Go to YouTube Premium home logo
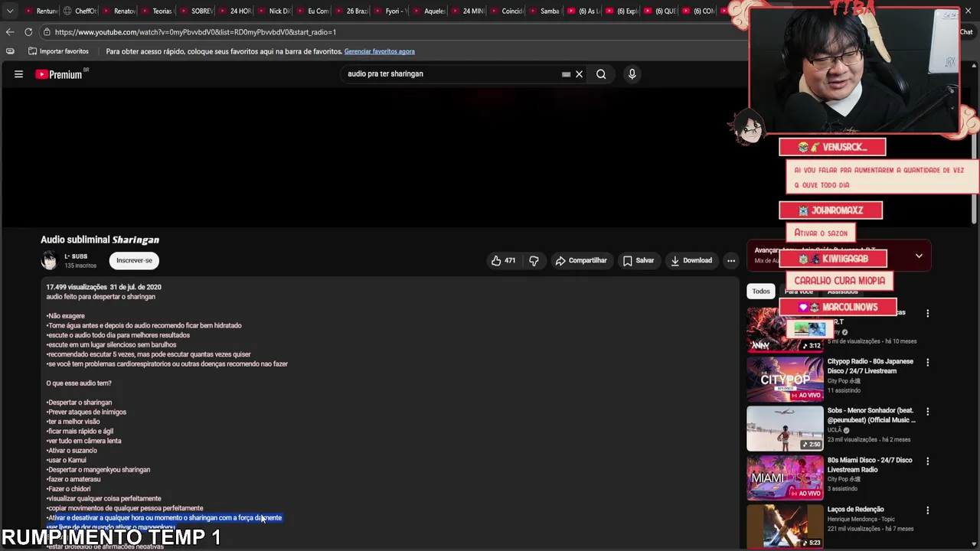The height and width of the screenshot is (551, 980). coord(59,74)
